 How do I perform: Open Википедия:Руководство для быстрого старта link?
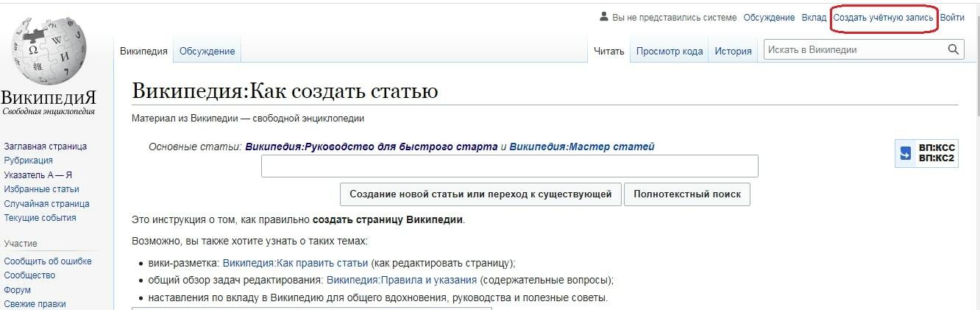[x=371, y=147]
